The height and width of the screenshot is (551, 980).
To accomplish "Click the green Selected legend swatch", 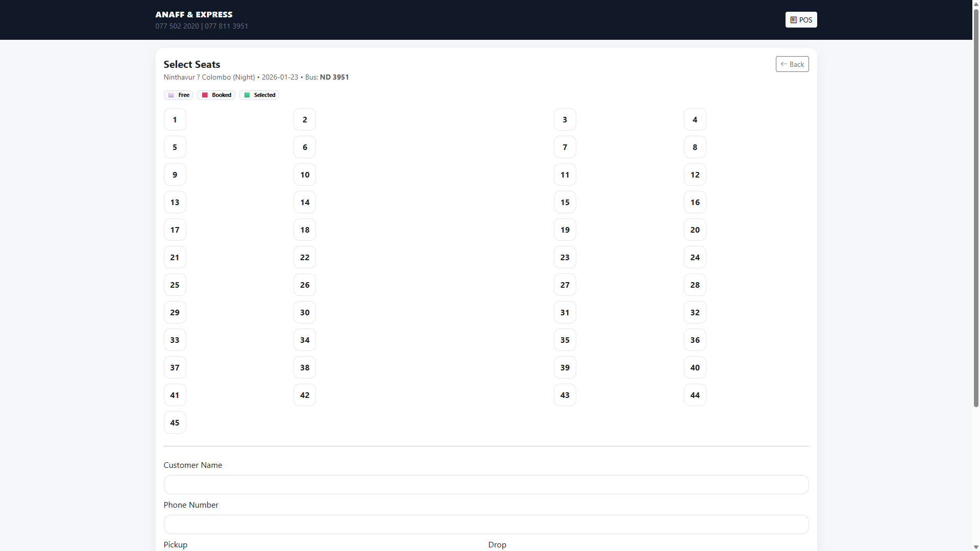I will (247, 95).
